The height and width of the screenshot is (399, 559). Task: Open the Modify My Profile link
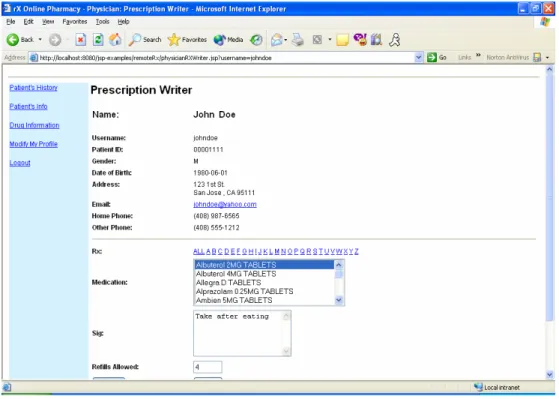[34, 144]
